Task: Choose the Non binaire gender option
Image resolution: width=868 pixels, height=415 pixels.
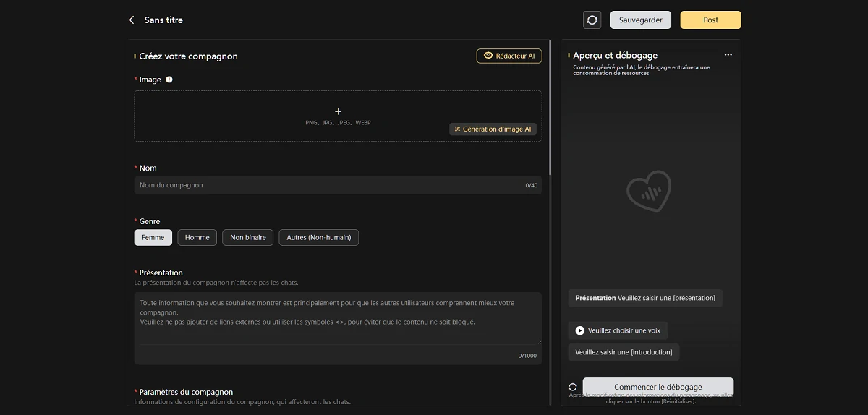Action: coord(247,237)
